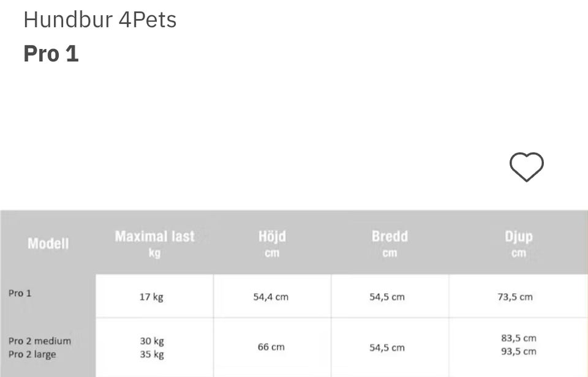Click the Höjd cm column header
Viewport: 588px width, 377px height.
[x=272, y=244]
